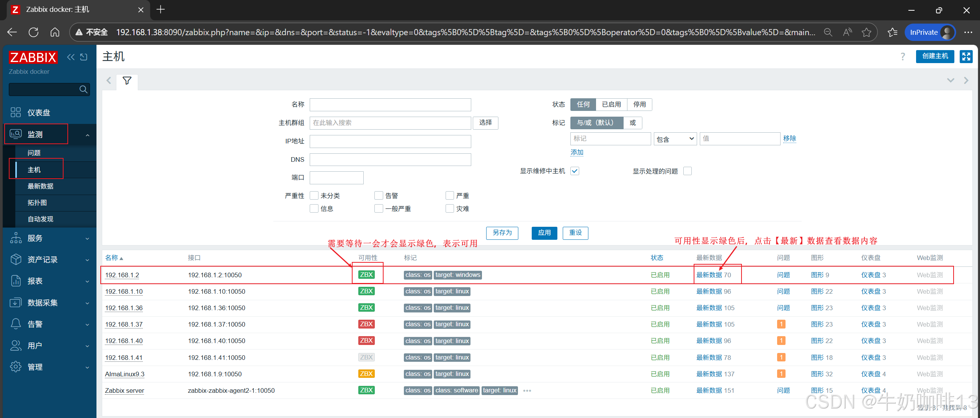Click browser refresh icon
The width and height of the screenshot is (980, 418).
point(34,32)
